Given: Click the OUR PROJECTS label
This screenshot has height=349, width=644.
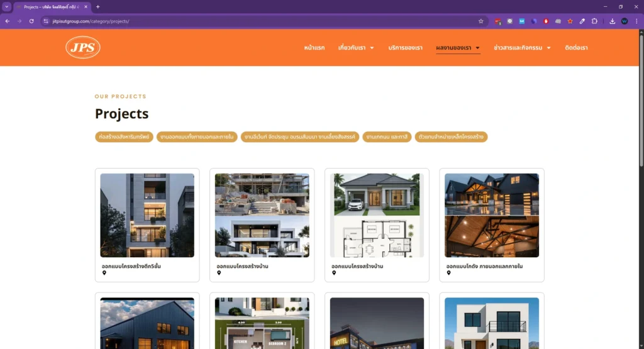Looking at the screenshot, I should click(x=120, y=96).
